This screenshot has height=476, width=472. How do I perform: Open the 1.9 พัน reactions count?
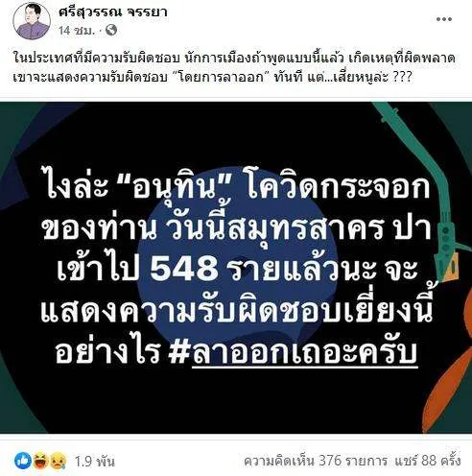(x=95, y=462)
